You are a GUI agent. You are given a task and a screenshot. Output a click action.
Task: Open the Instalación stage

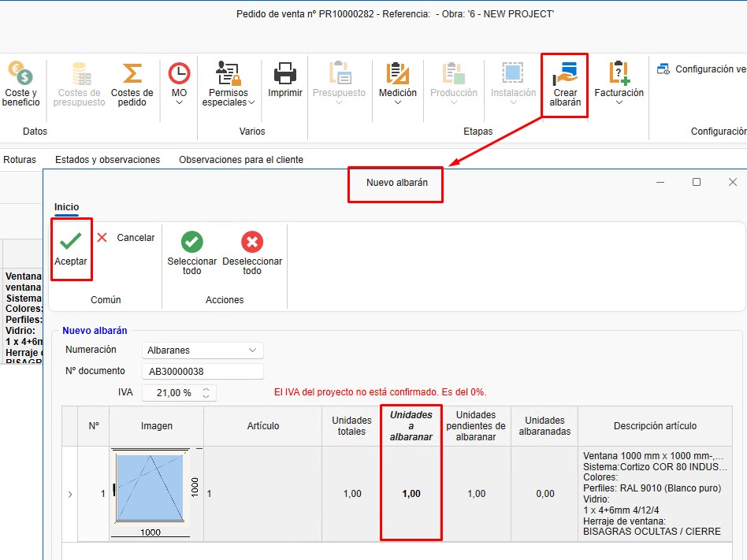(x=513, y=81)
